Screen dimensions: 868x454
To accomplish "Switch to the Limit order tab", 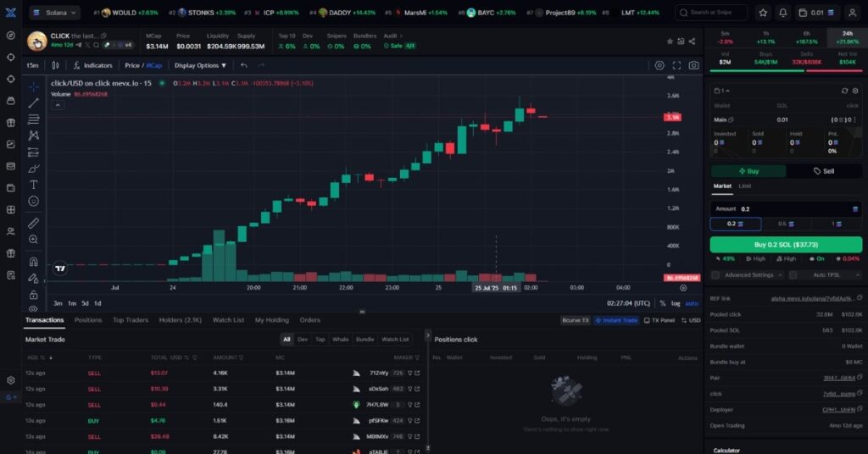I will click(745, 186).
